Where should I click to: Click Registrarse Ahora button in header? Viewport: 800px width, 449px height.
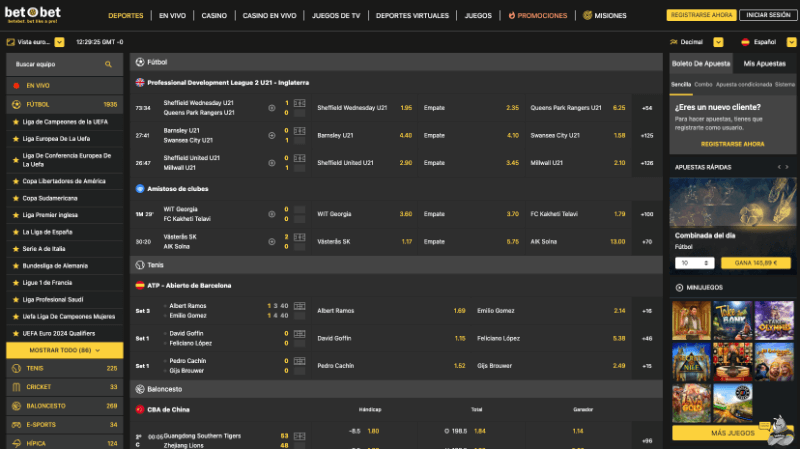pos(702,15)
